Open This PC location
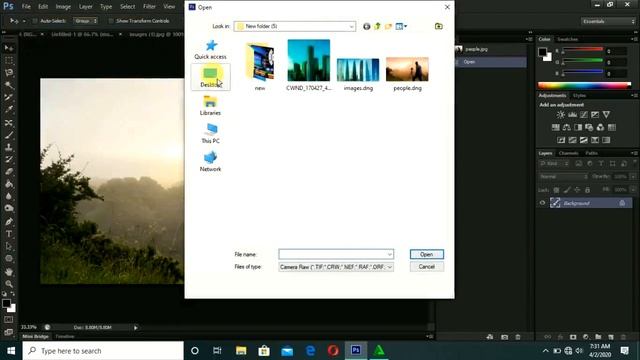Screen dimensions: 640x360 coord(211,133)
